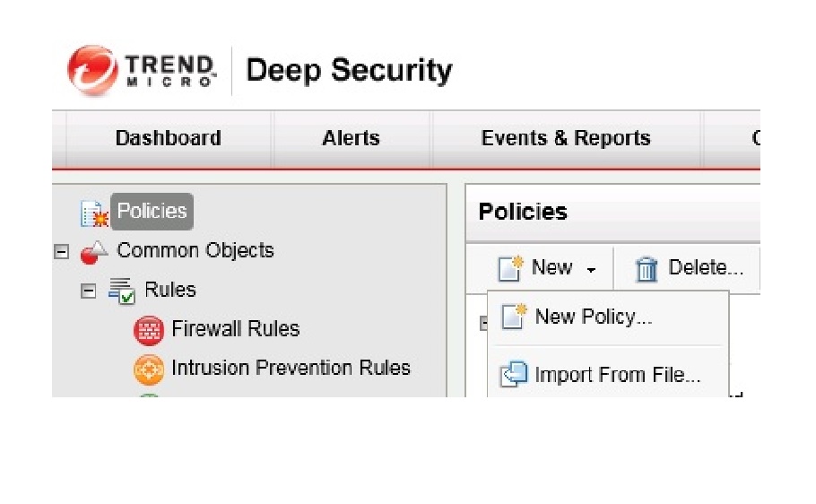Switch to the Dashboard tab

168,138
